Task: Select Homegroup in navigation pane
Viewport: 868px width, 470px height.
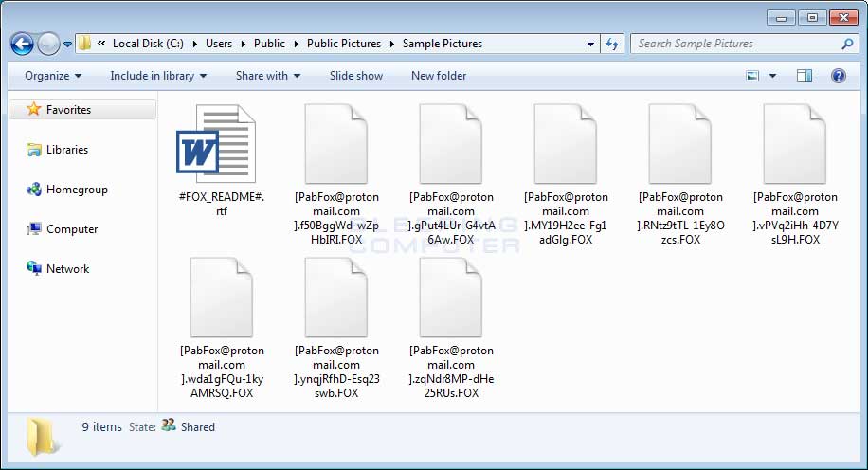Action: [77, 190]
